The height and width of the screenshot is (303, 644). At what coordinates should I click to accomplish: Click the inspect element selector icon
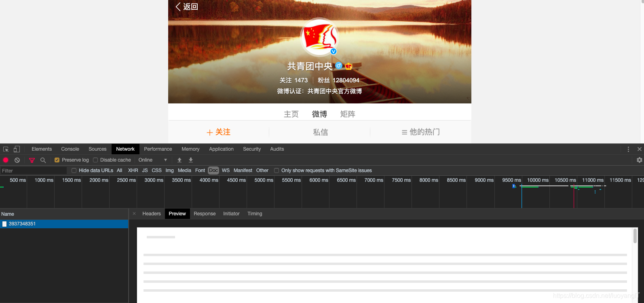[6, 149]
